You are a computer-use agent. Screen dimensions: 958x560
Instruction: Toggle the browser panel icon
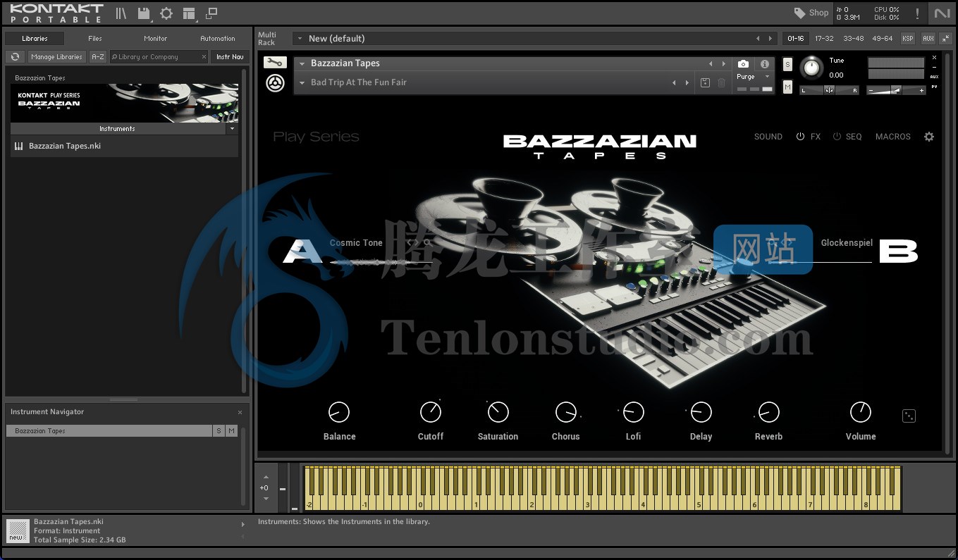tap(121, 13)
